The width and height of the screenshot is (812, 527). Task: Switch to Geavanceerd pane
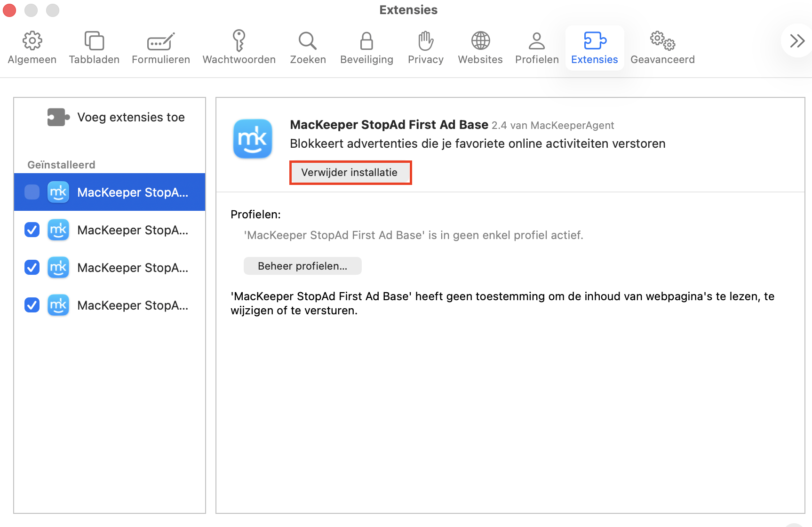pyautogui.click(x=662, y=48)
